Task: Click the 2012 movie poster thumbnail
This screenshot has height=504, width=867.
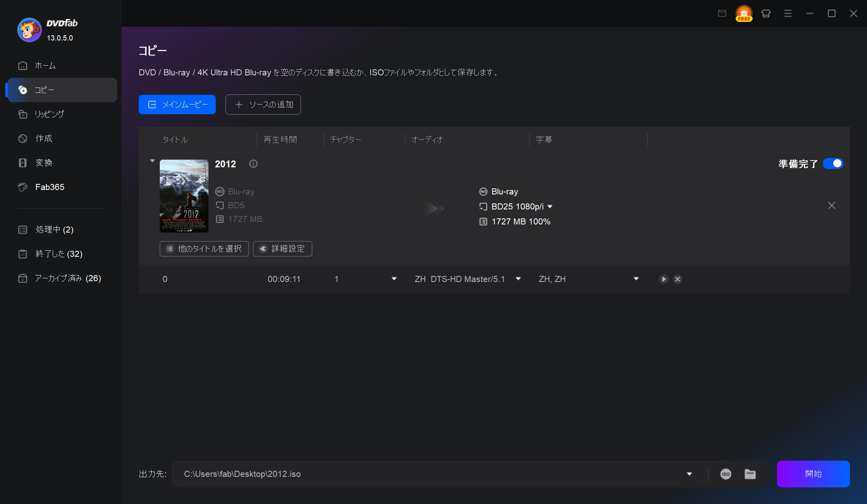Action: (184, 196)
